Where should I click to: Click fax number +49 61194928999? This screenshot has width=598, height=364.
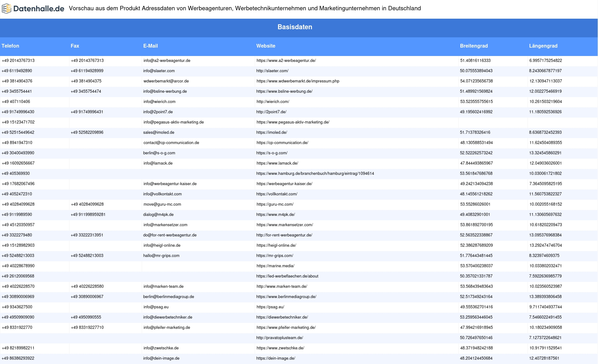[x=87, y=71]
